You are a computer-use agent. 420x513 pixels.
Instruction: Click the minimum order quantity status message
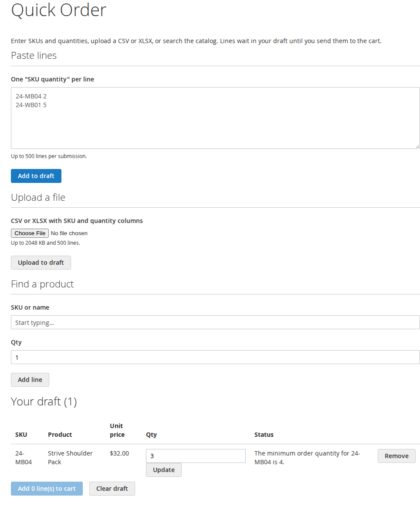point(307,457)
